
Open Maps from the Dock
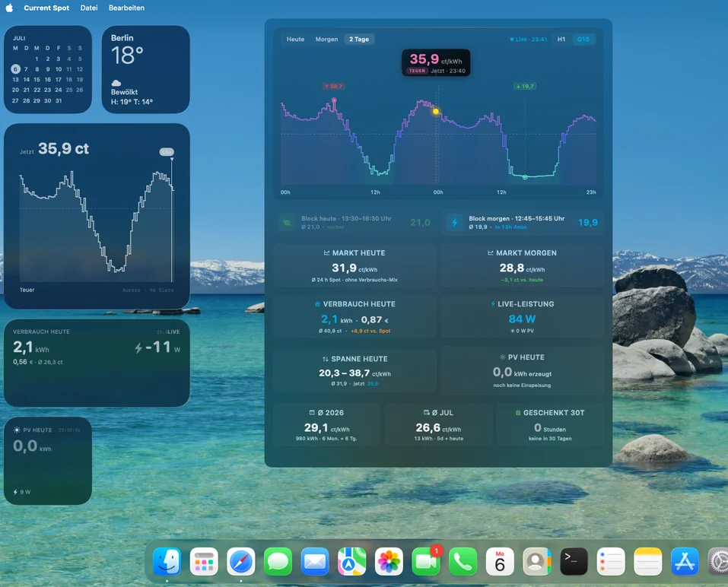tap(352, 561)
